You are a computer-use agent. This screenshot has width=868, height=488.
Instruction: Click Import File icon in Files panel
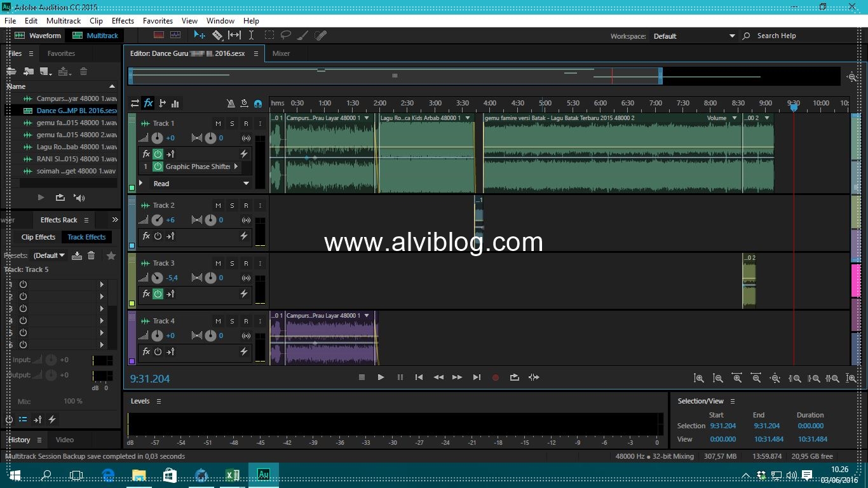(29, 72)
